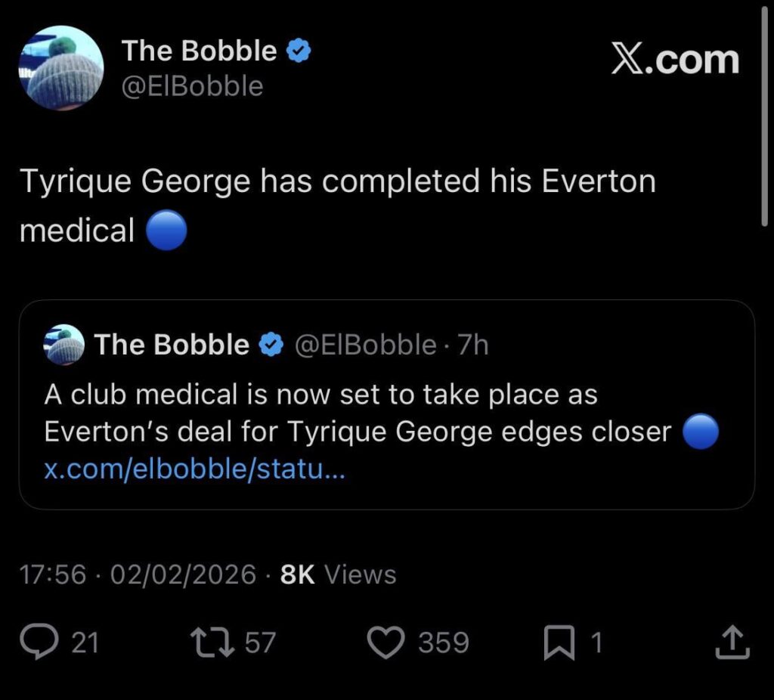
Task: Open The Bobble's profile avatar
Action: (61, 67)
